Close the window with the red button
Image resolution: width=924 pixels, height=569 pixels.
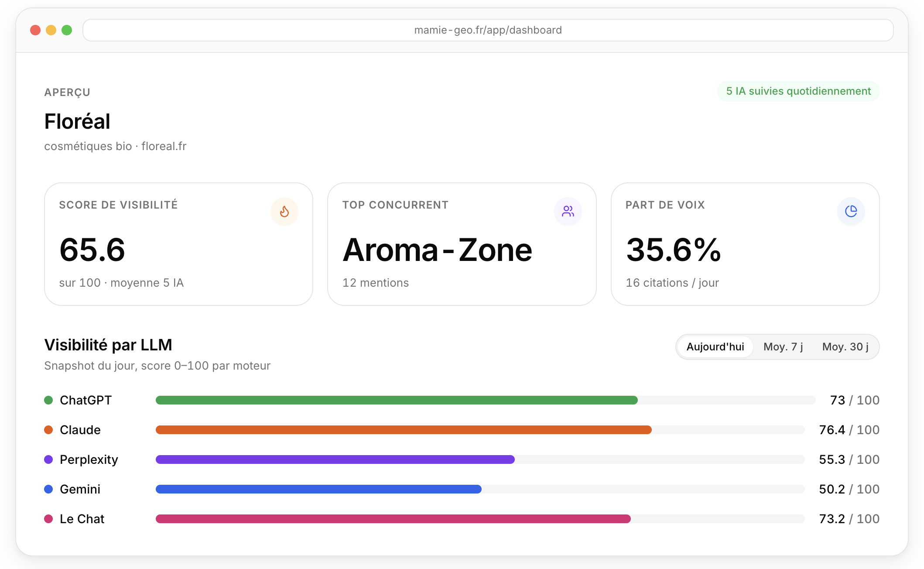click(x=35, y=30)
